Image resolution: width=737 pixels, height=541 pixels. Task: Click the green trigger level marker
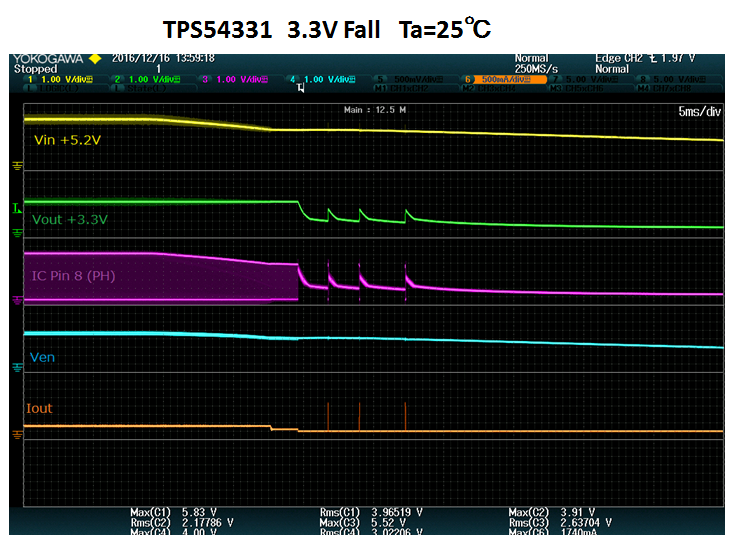click(17, 208)
